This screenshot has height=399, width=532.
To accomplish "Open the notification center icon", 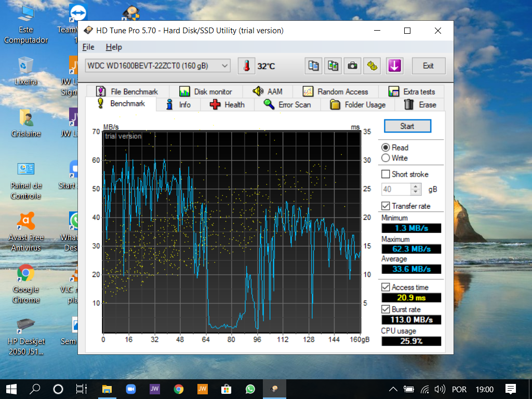I will [x=511, y=389].
